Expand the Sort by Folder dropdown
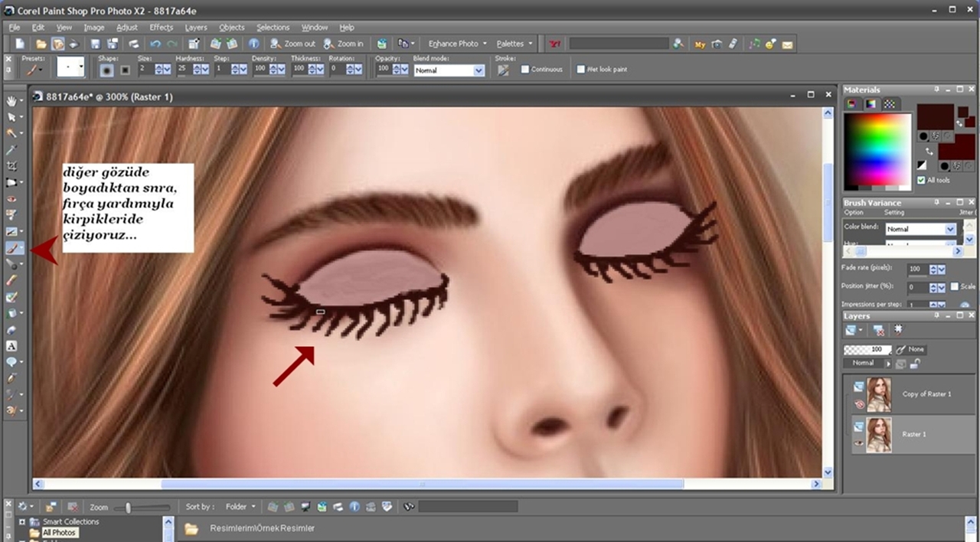This screenshot has width=980, height=542. tap(240, 507)
